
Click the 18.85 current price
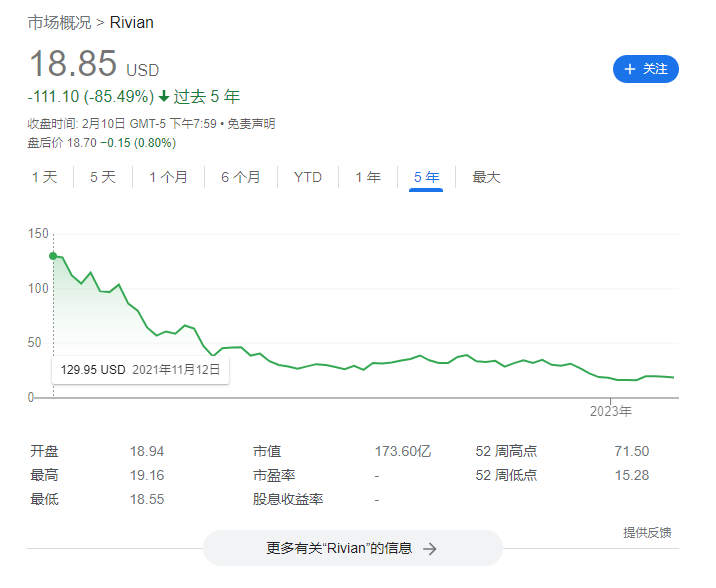pyautogui.click(x=73, y=63)
